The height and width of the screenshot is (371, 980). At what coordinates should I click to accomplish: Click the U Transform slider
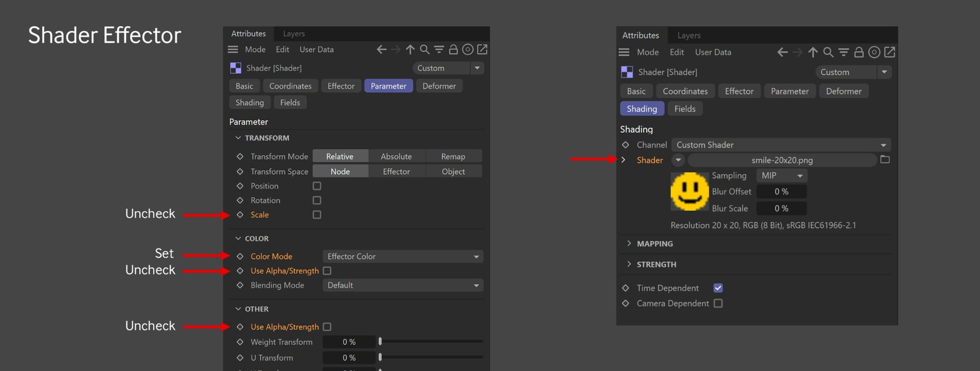pyautogui.click(x=431, y=357)
